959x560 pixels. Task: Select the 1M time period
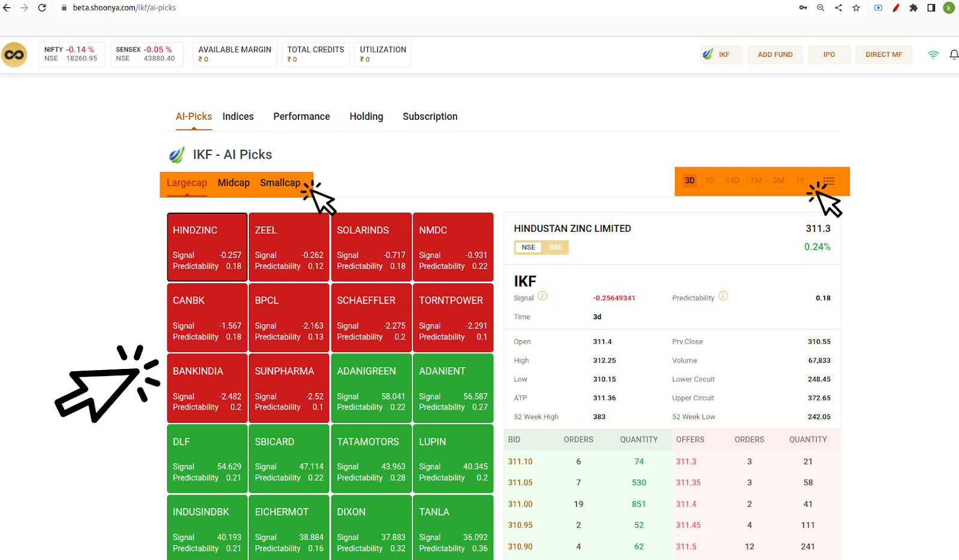[756, 180]
